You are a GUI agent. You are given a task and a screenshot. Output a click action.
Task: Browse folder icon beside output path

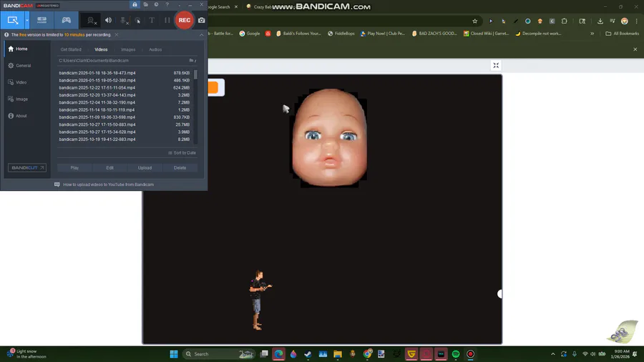click(192, 61)
